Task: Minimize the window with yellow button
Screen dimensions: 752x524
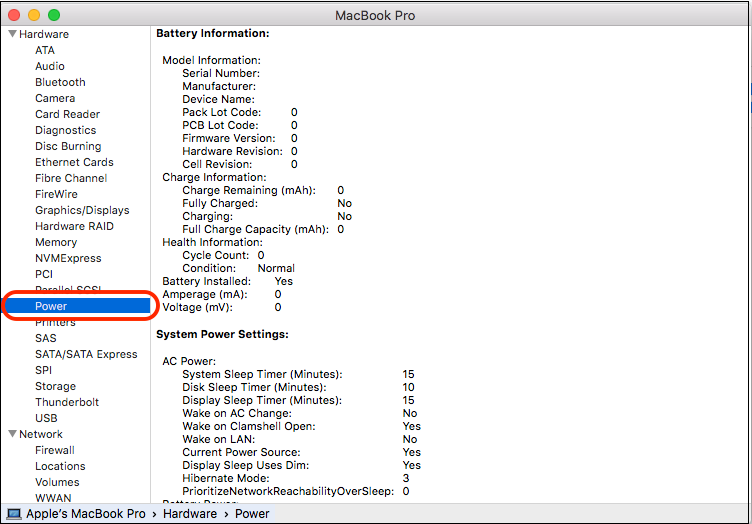Action: coord(34,15)
